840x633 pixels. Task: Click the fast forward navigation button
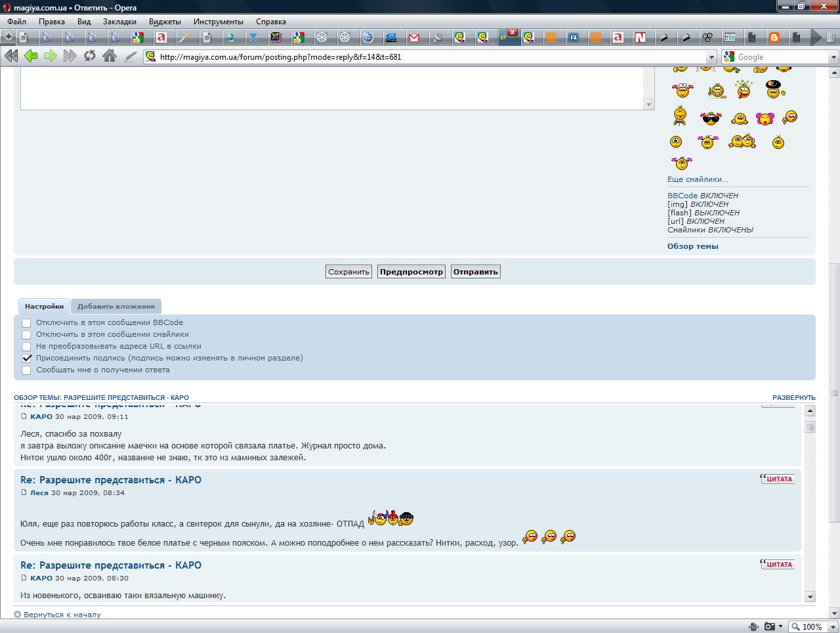(x=70, y=56)
